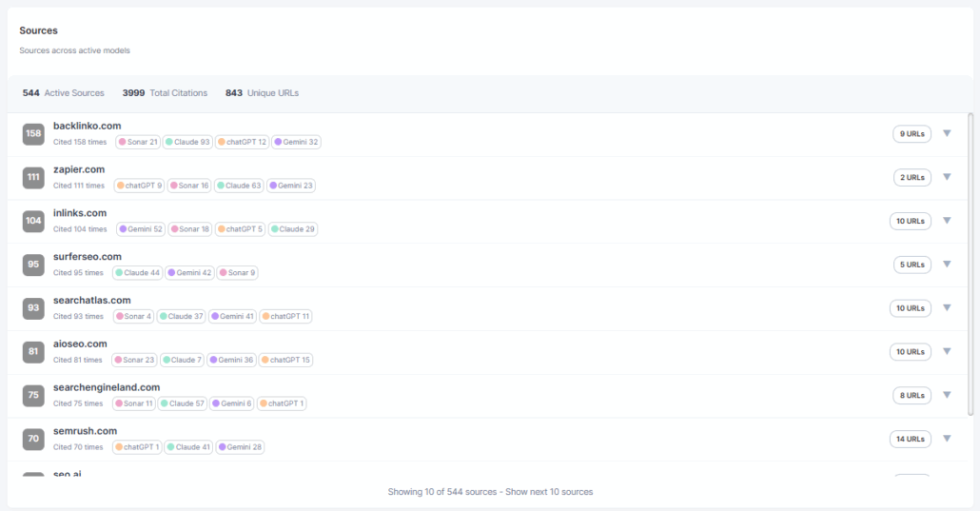Open 8 URLs button for searchengineland.com
Image resolution: width=980 pixels, height=511 pixels.
(911, 395)
